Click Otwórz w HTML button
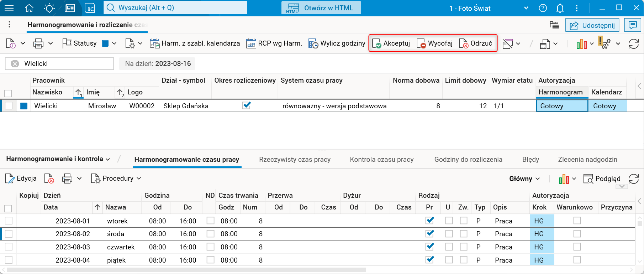The width and height of the screenshot is (644, 274). [321, 8]
